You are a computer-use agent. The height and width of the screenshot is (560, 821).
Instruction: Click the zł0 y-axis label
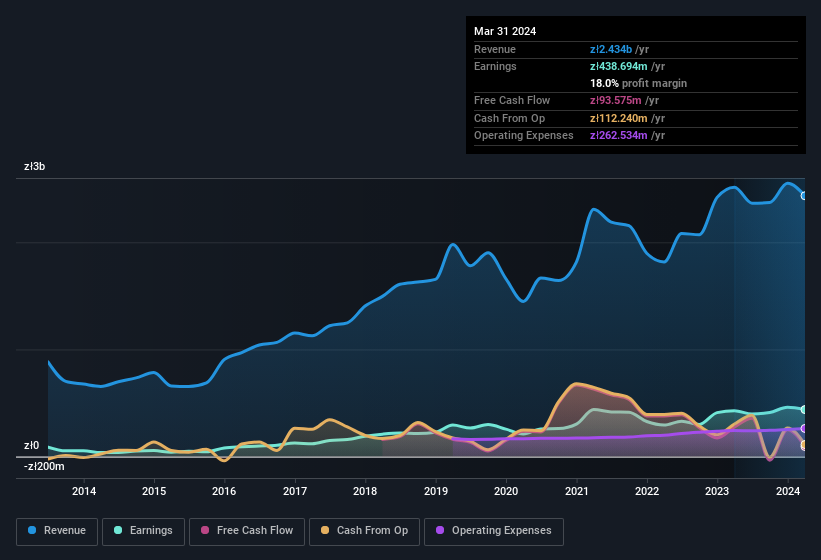31,445
